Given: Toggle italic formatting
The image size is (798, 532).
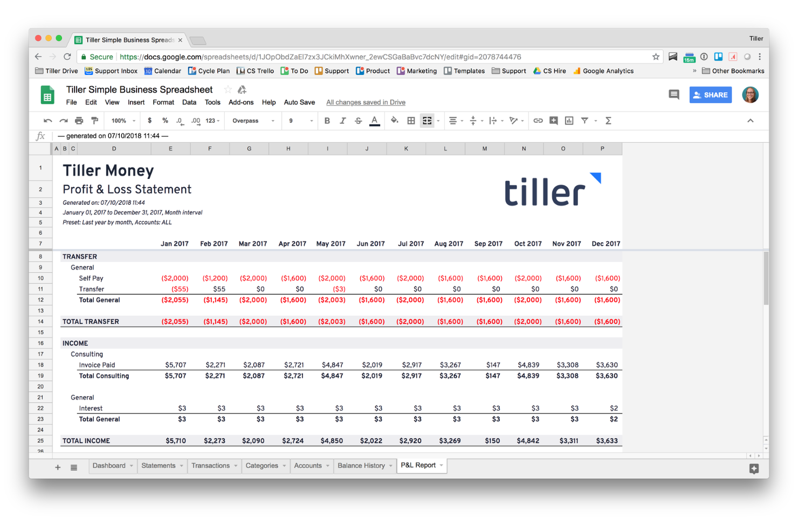Looking at the screenshot, I should [x=343, y=121].
